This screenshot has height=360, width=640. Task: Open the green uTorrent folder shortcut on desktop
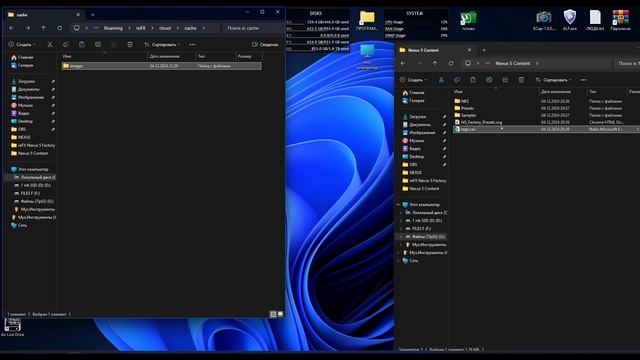(468, 20)
